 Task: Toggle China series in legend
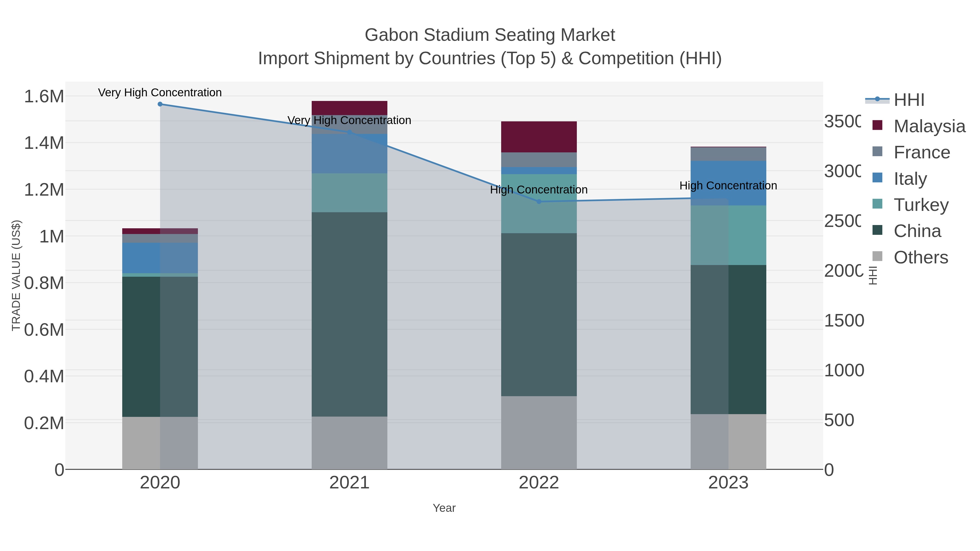pos(906,231)
